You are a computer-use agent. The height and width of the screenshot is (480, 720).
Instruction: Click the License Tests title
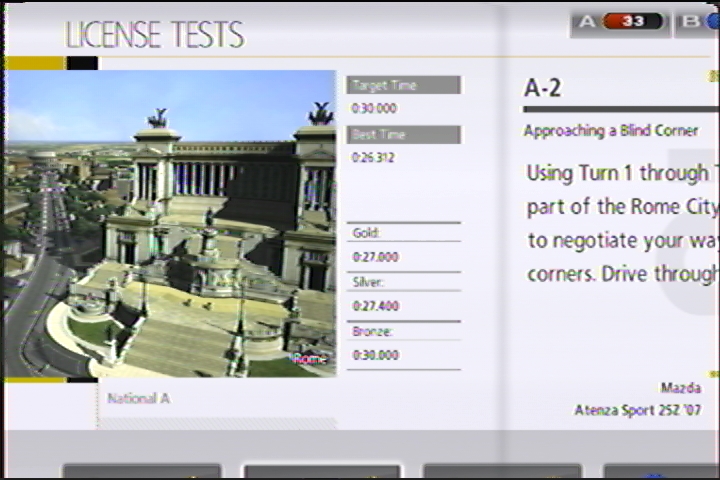tap(155, 35)
